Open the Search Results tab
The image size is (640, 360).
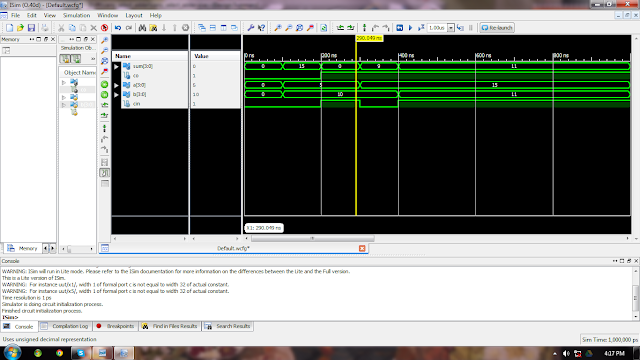228,326
